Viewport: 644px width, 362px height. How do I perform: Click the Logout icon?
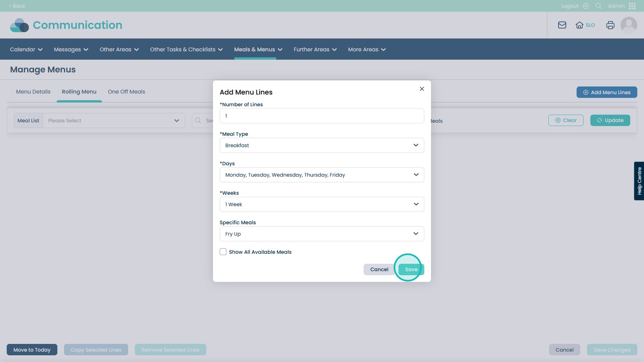(x=586, y=6)
